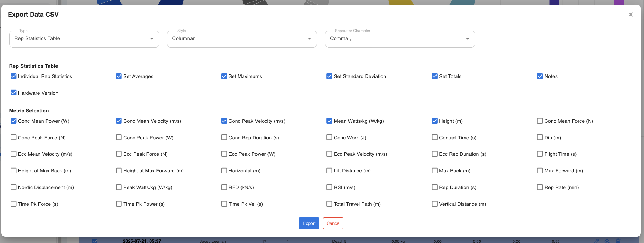This screenshot has width=644, height=243.
Task: Enable Ecc Peak Force (N) metric
Action: [x=119, y=154]
